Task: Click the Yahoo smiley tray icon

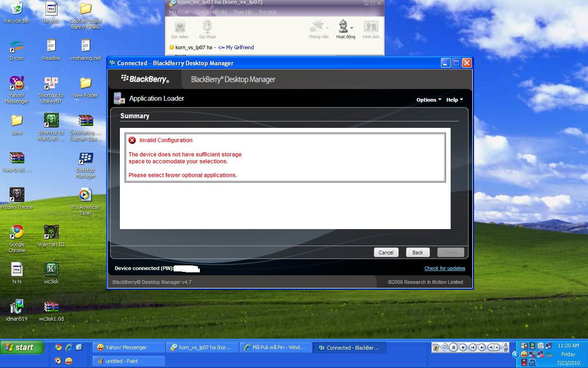Action: [x=524, y=354]
